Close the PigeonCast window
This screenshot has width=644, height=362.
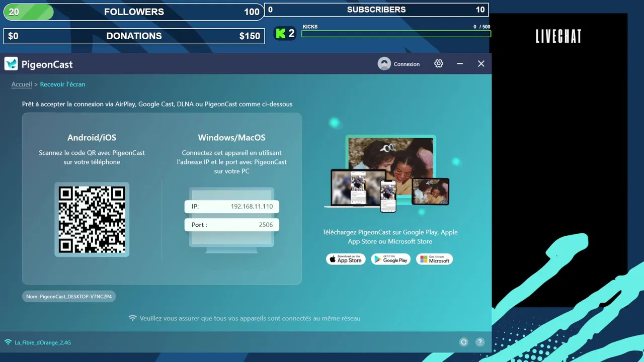[x=481, y=63]
